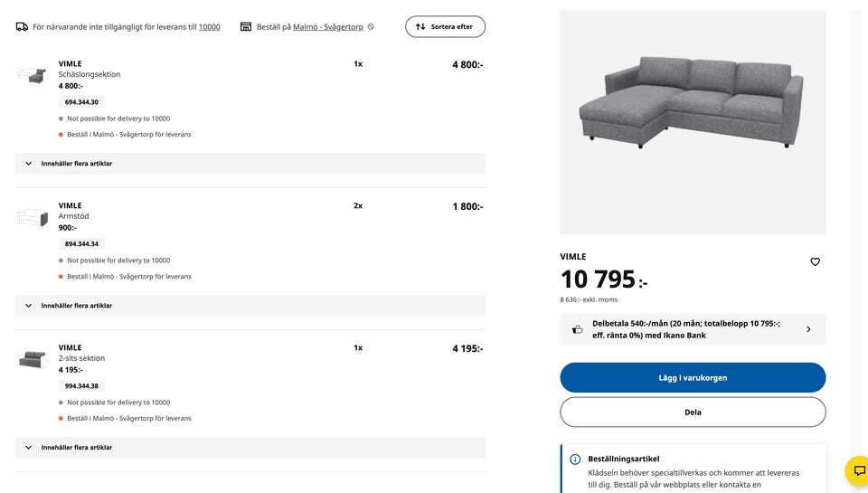Click the Armstöd product thumbnail
868x493 pixels.
click(32, 217)
